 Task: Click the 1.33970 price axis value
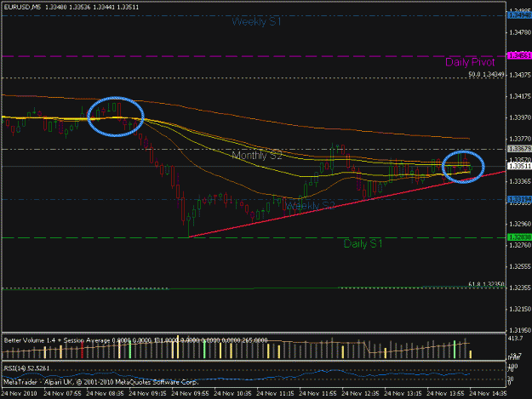point(520,117)
